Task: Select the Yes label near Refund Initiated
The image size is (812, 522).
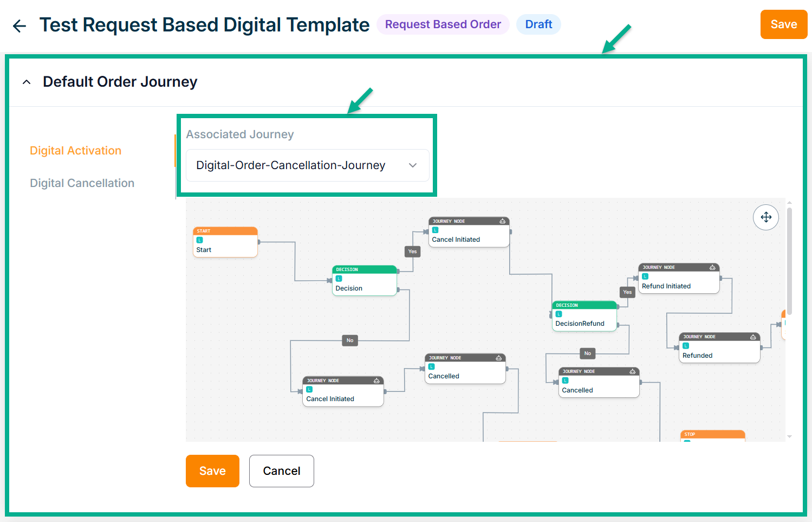Action: [x=627, y=292]
